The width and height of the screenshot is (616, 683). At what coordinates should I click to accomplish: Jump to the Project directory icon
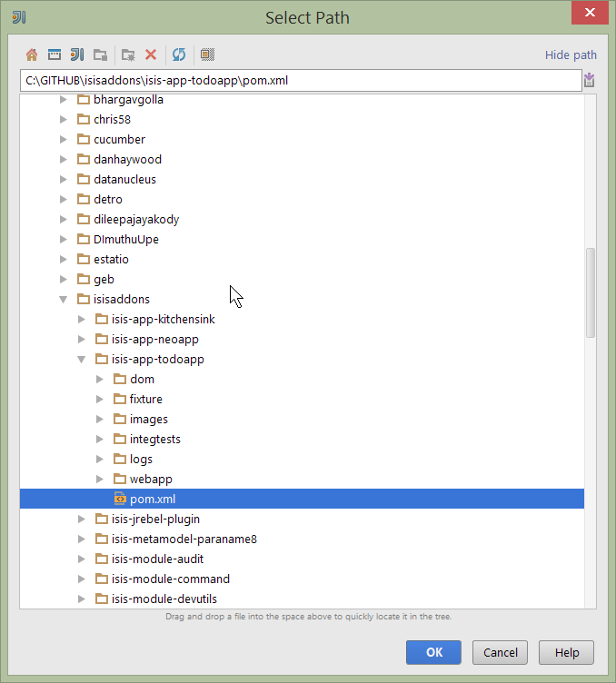click(x=77, y=54)
